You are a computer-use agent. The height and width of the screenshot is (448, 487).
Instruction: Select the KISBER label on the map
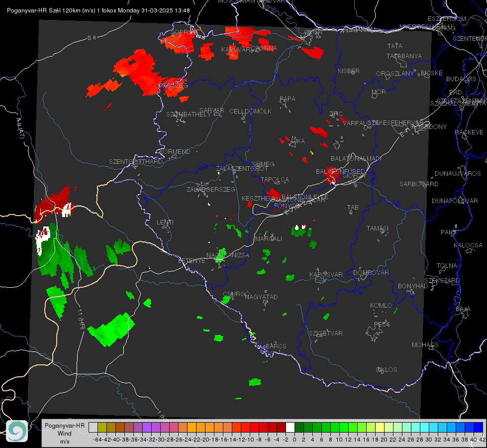[349, 71]
